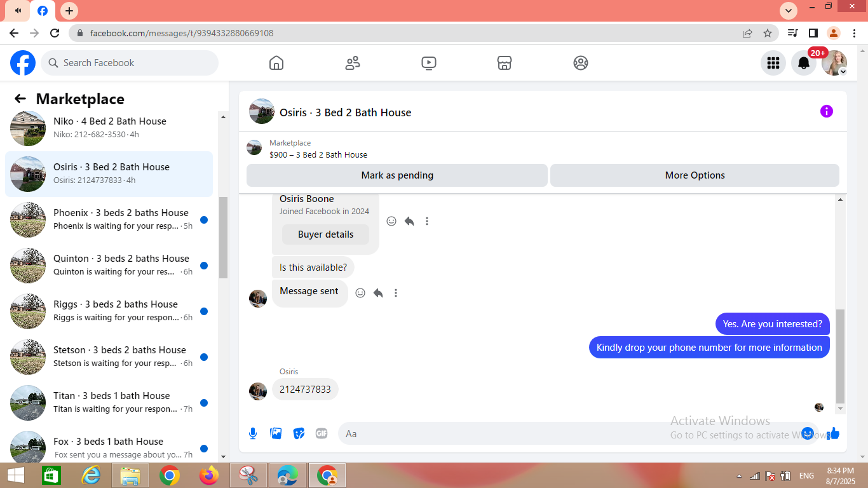Viewport: 868px width, 488px height.
Task: Open Buyer details for Osiris Boone
Action: 325,234
